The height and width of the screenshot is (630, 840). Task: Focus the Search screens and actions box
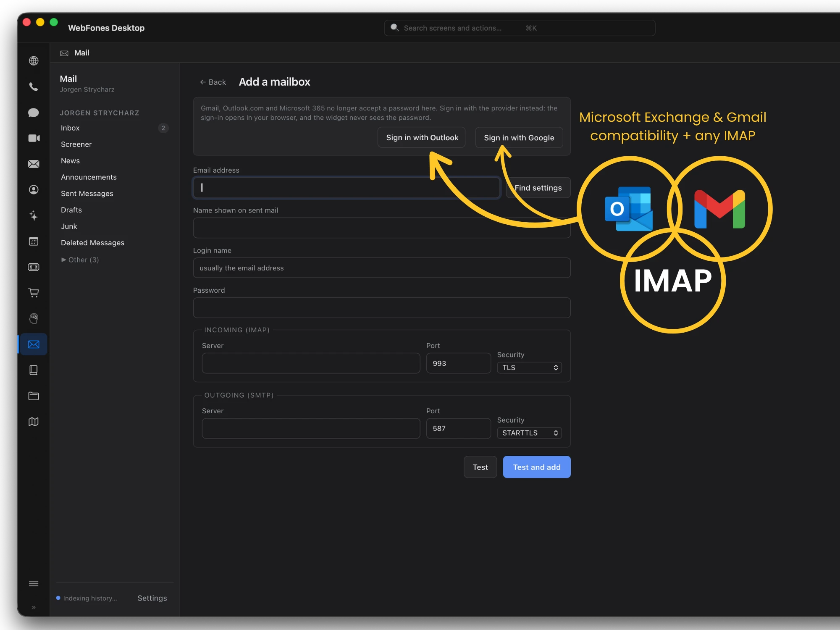click(520, 28)
